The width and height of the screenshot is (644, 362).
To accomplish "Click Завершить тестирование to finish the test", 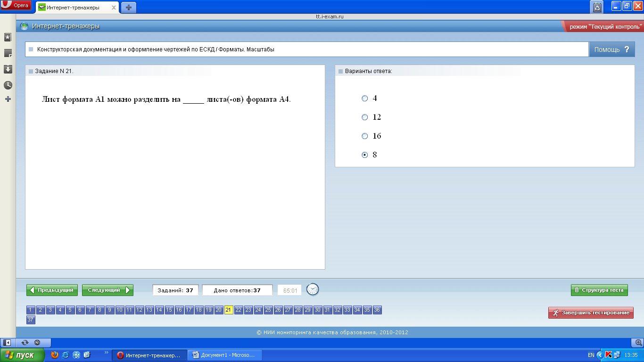I will click(x=591, y=313).
